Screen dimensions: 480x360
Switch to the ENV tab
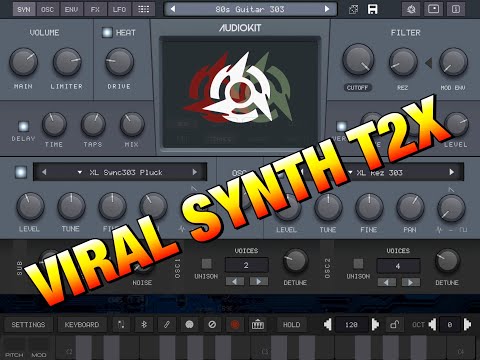click(71, 9)
